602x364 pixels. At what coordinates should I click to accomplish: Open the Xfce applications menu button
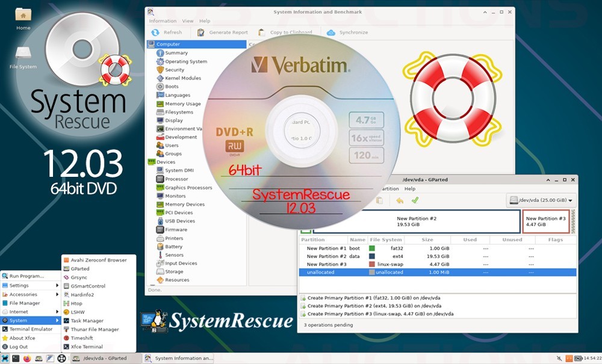tap(5, 359)
